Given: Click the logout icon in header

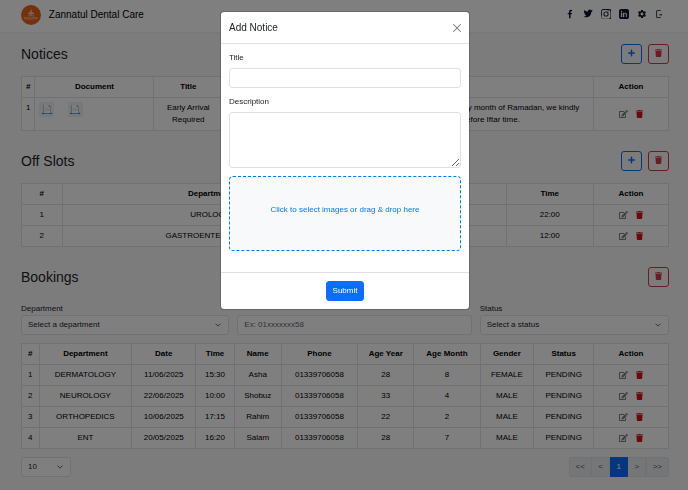Looking at the screenshot, I should point(659,14).
